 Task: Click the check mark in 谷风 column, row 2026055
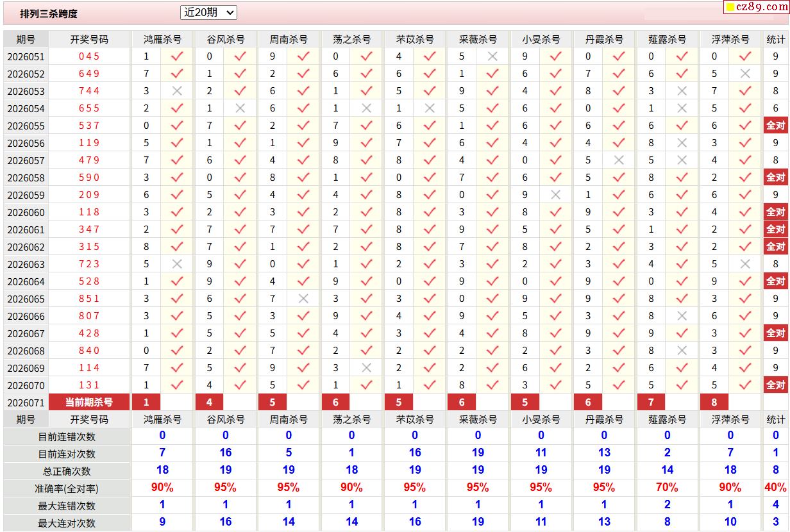(x=240, y=126)
